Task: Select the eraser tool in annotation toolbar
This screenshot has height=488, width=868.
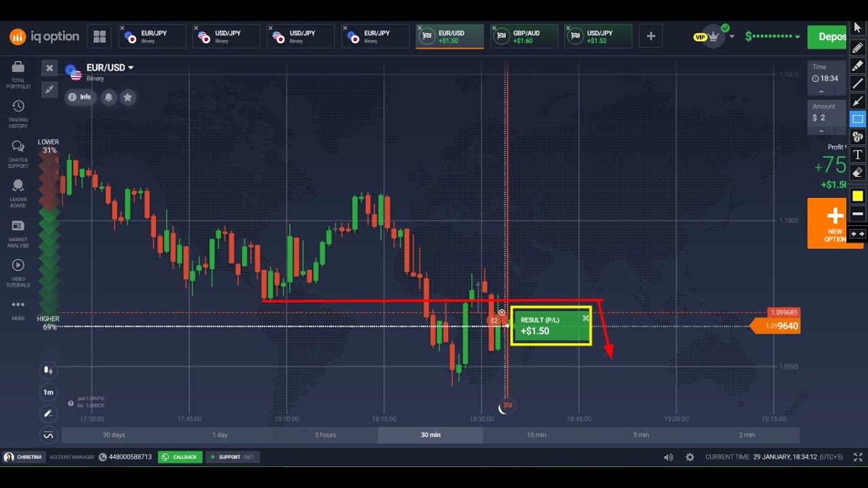Action: (857, 172)
